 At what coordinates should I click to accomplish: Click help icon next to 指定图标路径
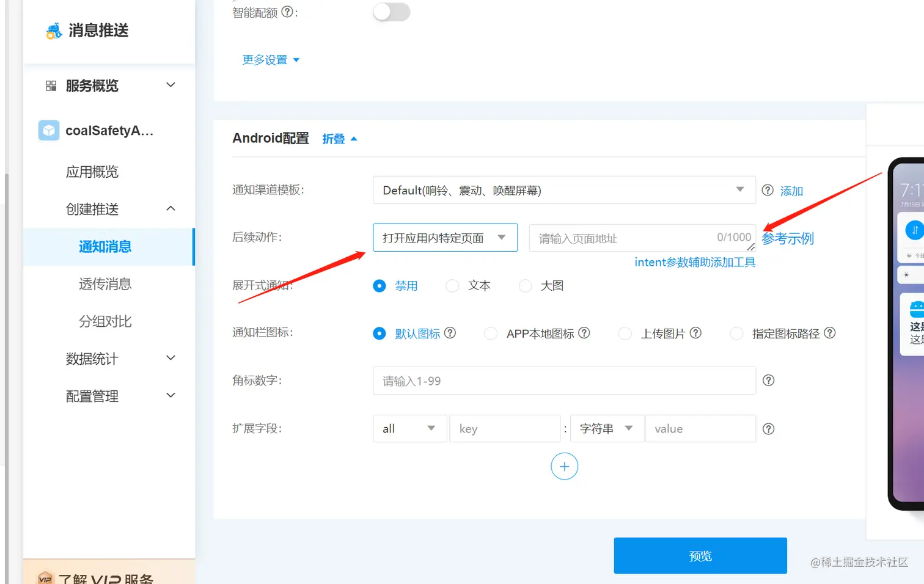(x=830, y=333)
